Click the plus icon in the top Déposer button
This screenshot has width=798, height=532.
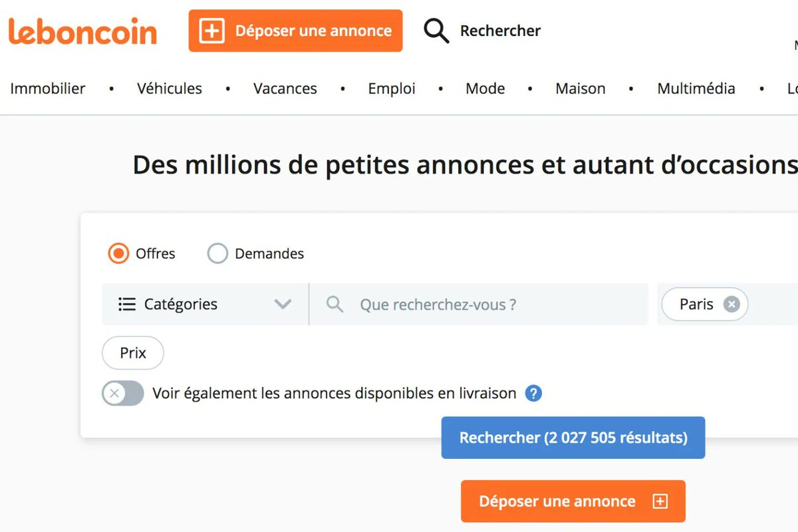point(211,31)
